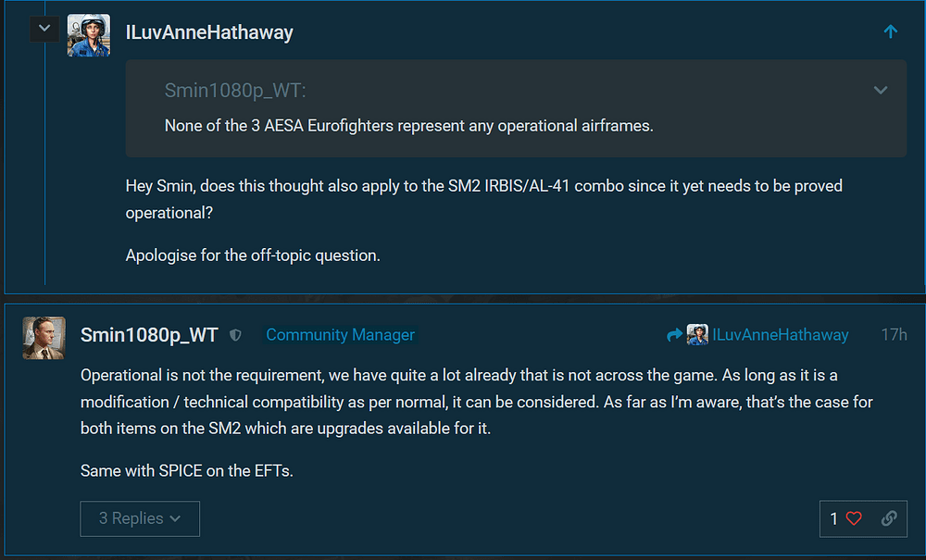Click the small ILuvAnneHathaway avatar in reply-to

(x=697, y=335)
